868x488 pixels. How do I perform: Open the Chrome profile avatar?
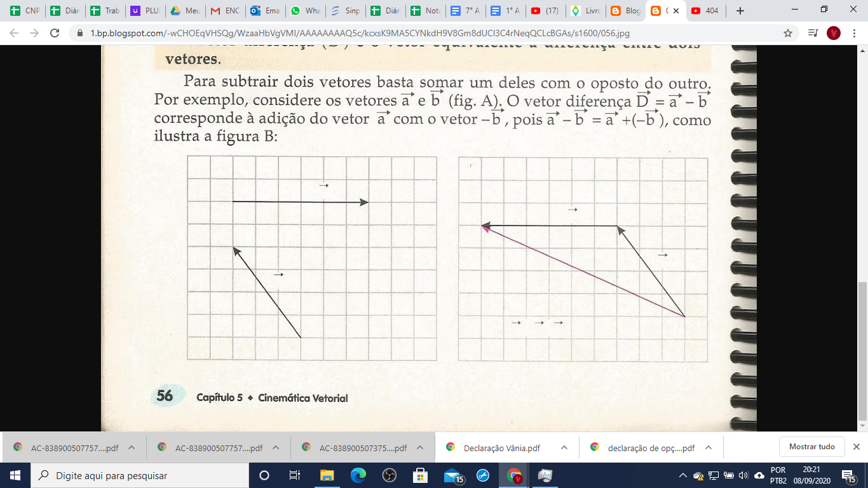tap(834, 33)
